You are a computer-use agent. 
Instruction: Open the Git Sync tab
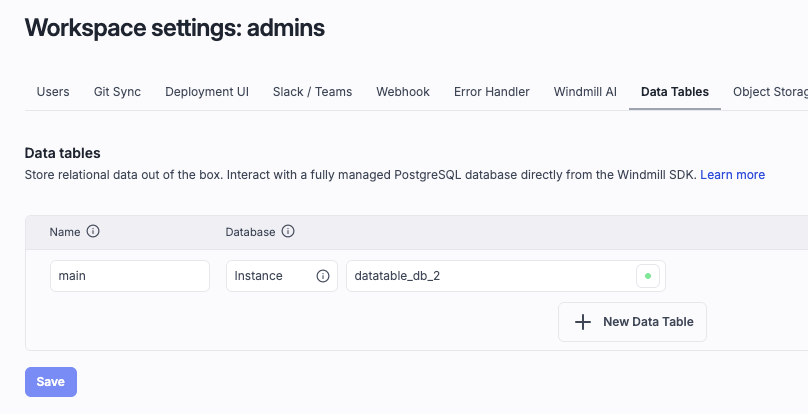coord(117,91)
